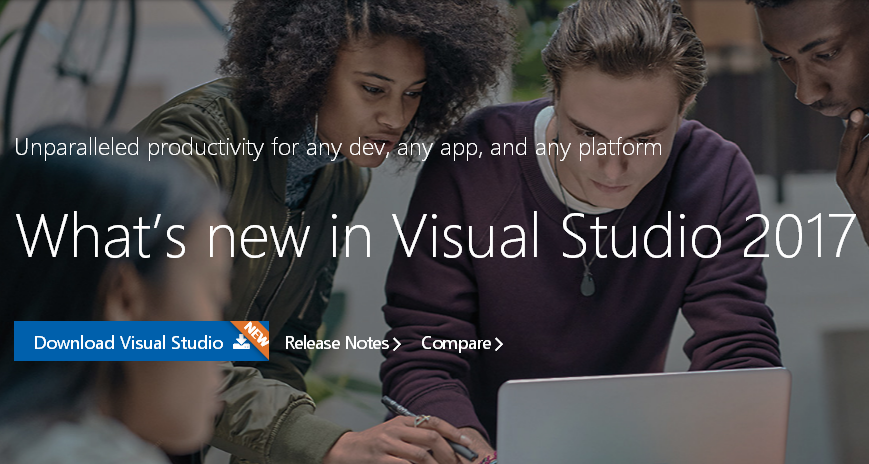Click the Unparalleled productivity tagline text
The image size is (869, 464).
pyautogui.click(x=338, y=148)
